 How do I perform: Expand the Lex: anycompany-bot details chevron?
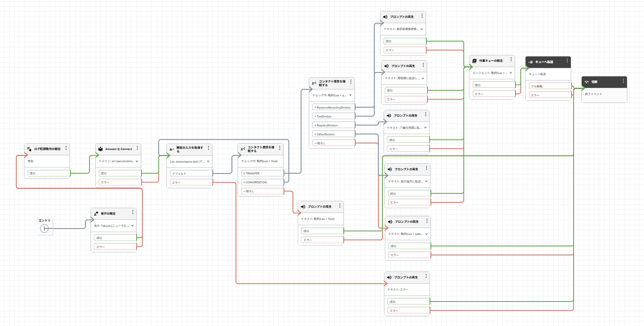[208, 161]
